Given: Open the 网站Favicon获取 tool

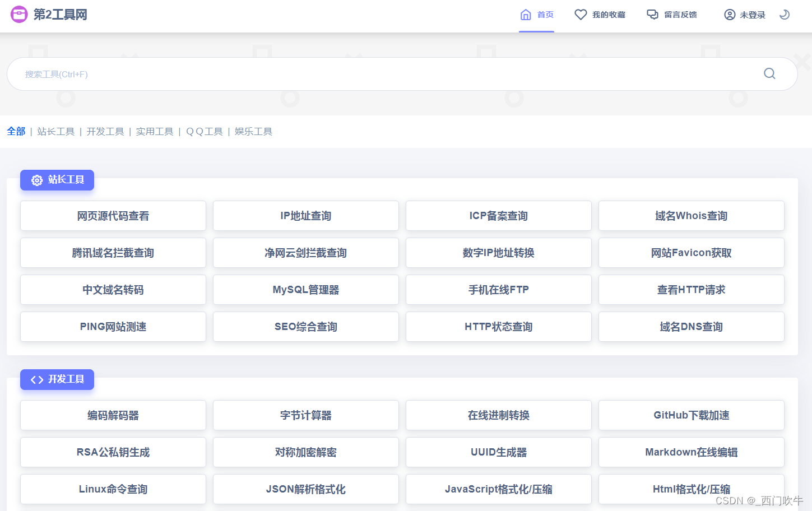Looking at the screenshot, I should tap(692, 253).
